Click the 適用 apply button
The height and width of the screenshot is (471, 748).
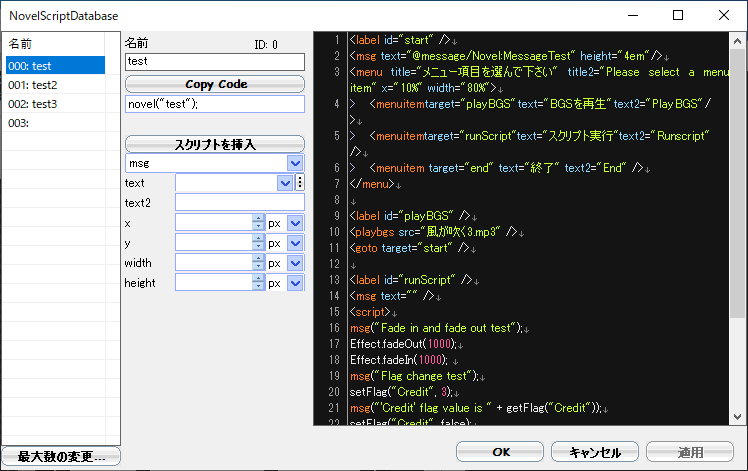click(x=690, y=452)
